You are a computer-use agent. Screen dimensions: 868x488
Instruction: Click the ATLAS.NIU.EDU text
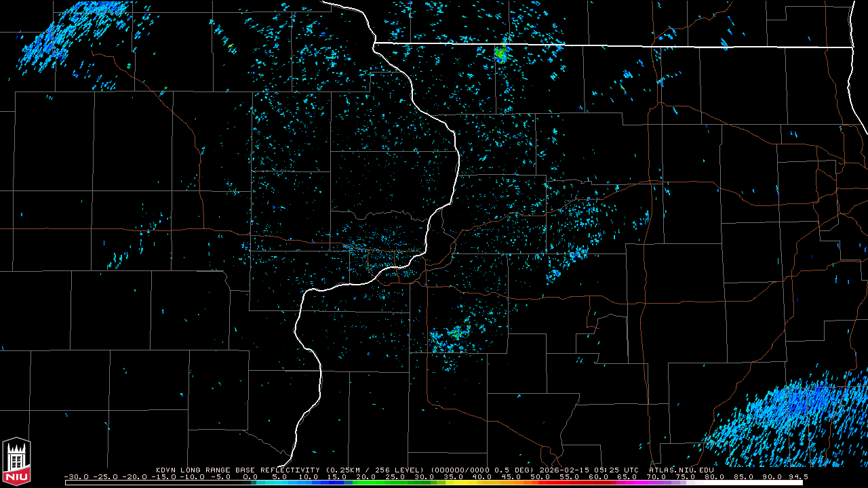(681, 470)
